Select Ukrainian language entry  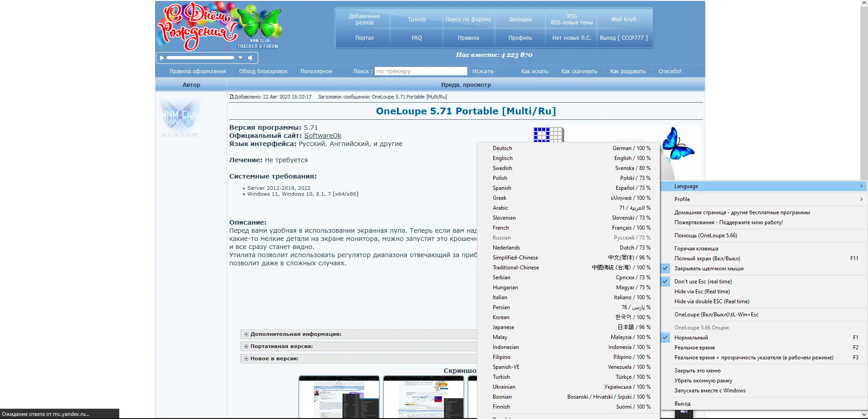[569, 387]
